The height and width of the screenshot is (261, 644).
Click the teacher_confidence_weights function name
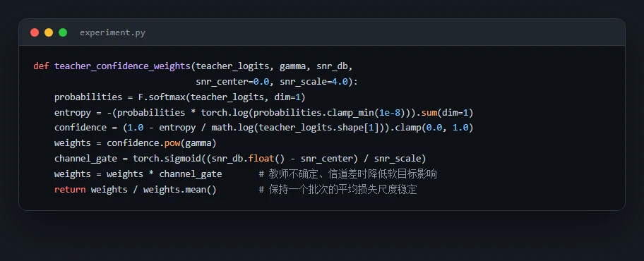tap(122, 66)
